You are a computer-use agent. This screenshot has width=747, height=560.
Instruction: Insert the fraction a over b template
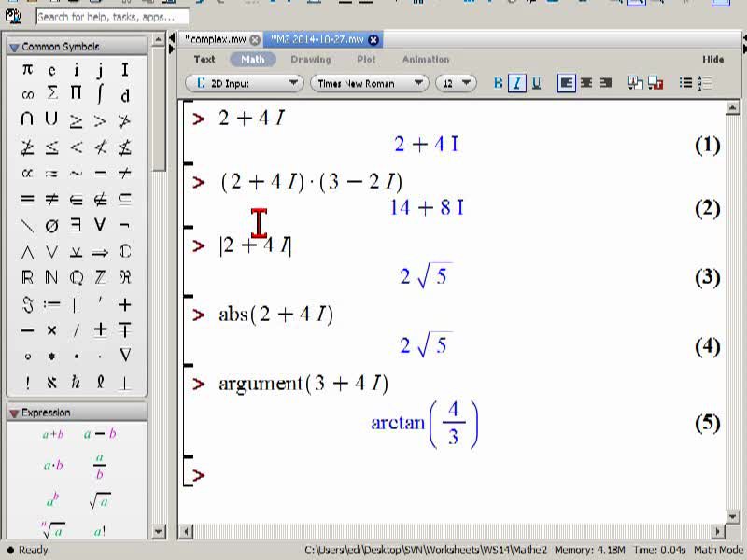(x=99, y=466)
